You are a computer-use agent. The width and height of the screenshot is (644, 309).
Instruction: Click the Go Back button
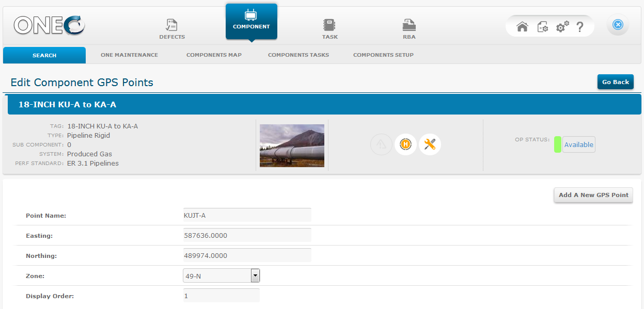[x=616, y=82]
